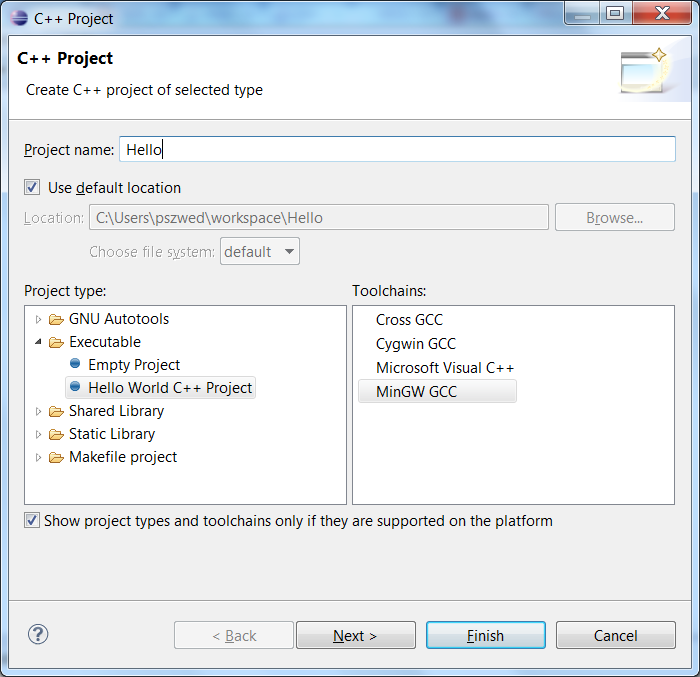
Task: Expand the Makefile project tree node
Action: [x=39, y=458]
